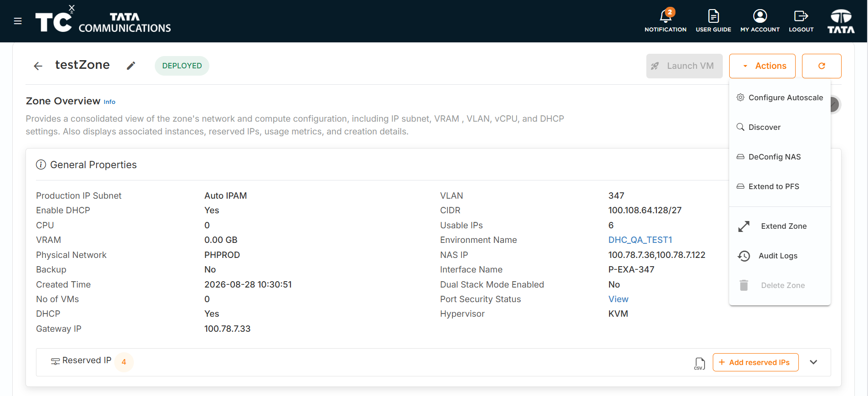The image size is (868, 396).
Task: Open the hamburger navigation menu
Action: coord(18,21)
